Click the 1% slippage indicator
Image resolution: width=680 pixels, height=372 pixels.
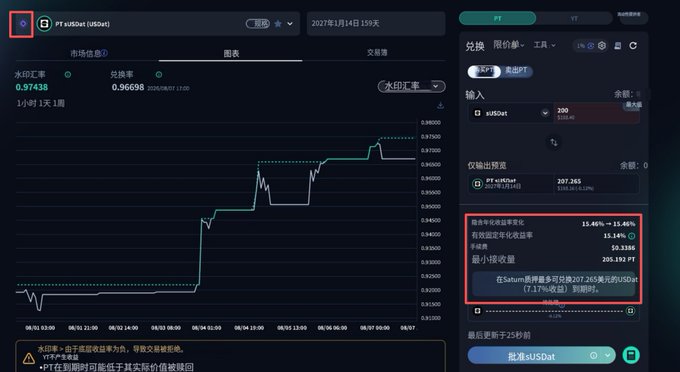tap(585, 46)
